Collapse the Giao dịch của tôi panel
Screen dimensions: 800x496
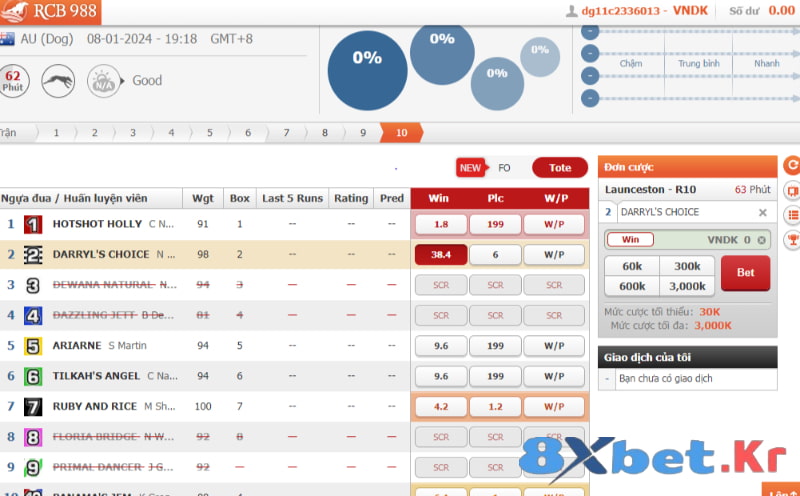click(687, 357)
